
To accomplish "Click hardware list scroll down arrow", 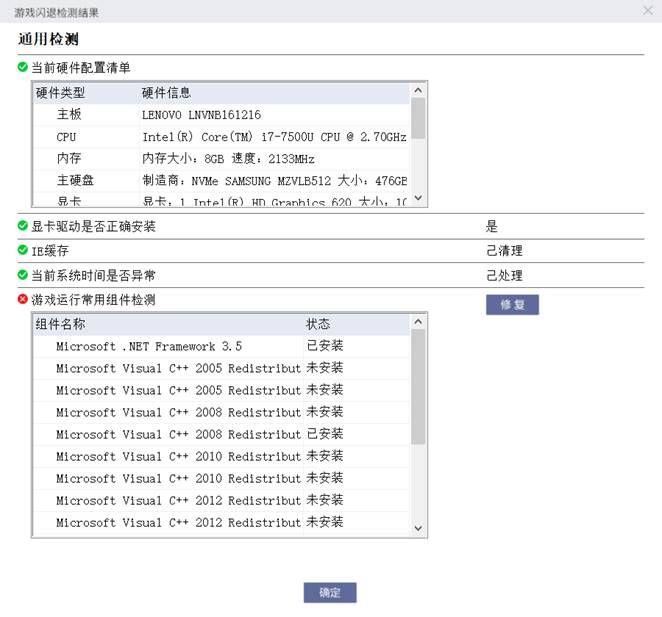I will pyautogui.click(x=418, y=198).
